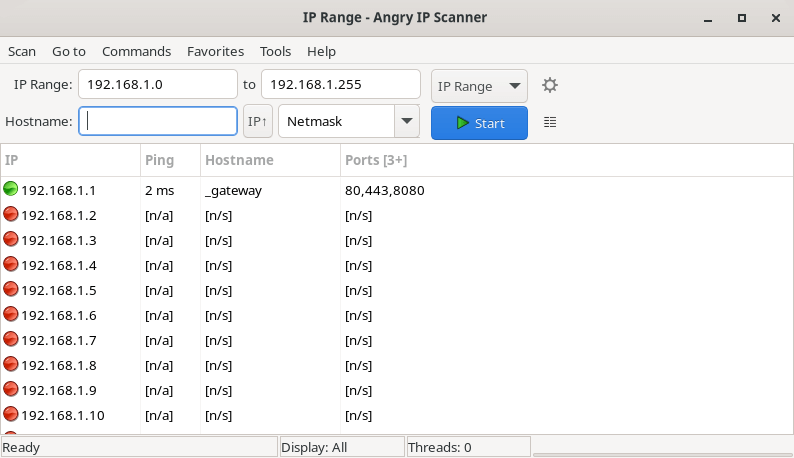This screenshot has height=458, width=794.
Task: Expand the Netmask combo box arrow
Action: [x=407, y=121]
